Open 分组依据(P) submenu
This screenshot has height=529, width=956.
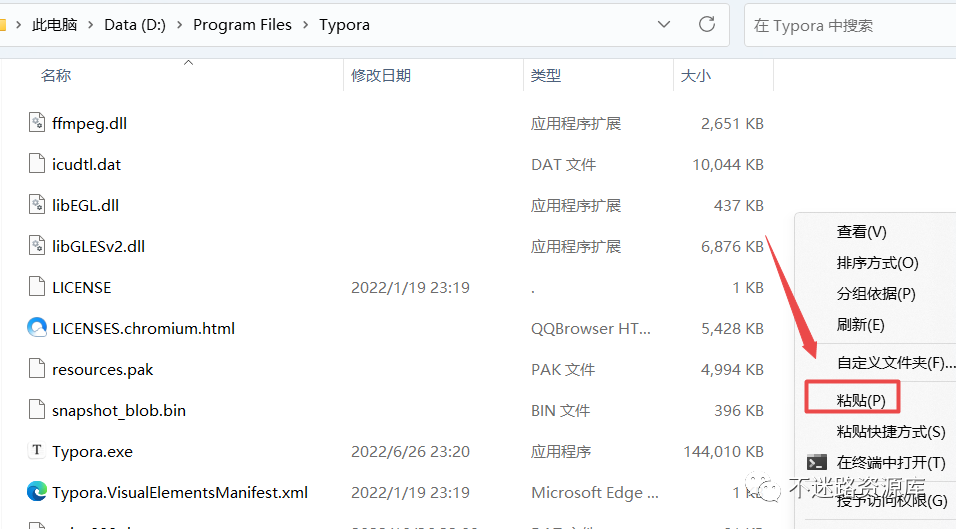(x=876, y=294)
